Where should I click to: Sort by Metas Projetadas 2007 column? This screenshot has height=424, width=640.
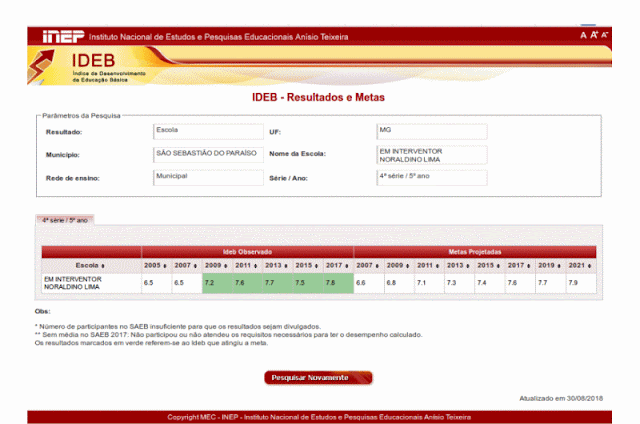coord(368,265)
